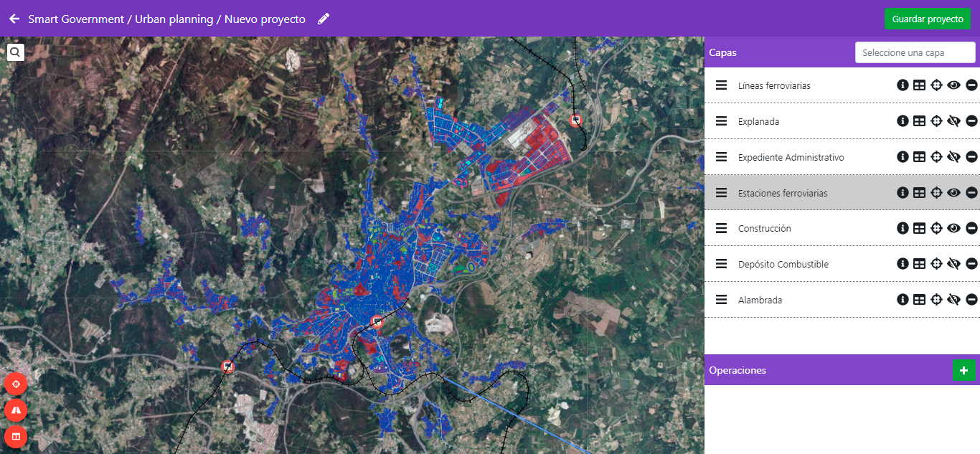Go back using the header arrow
This screenshot has height=454, width=980.
point(14,19)
